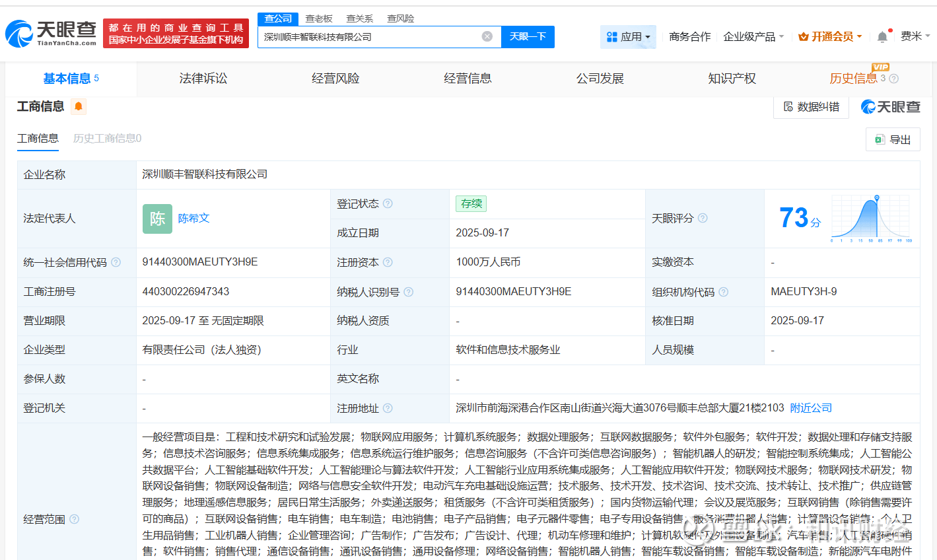Viewport: 937px width, 560px height.
Task: Click the notification bell icon
Action: pos(882,37)
